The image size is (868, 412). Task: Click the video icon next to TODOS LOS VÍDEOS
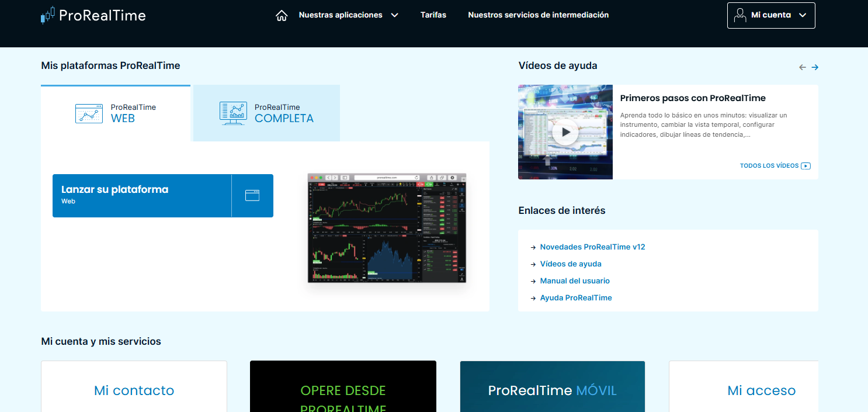pos(805,166)
